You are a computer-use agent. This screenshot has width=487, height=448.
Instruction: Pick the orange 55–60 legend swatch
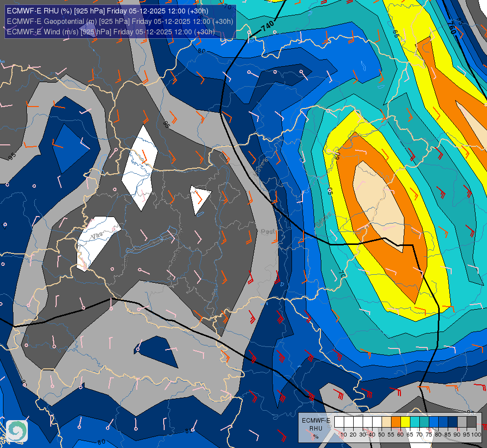[x=395, y=422]
